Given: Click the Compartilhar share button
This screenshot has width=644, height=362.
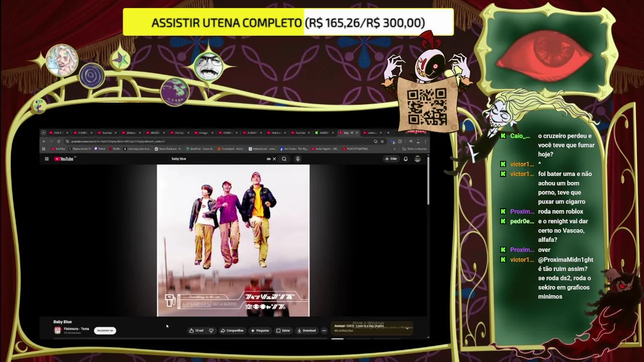Looking at the screenshot, I should 232,330.
